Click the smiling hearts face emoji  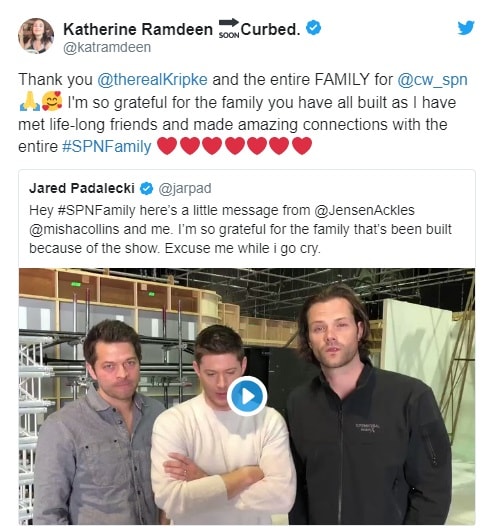point(52,101)
